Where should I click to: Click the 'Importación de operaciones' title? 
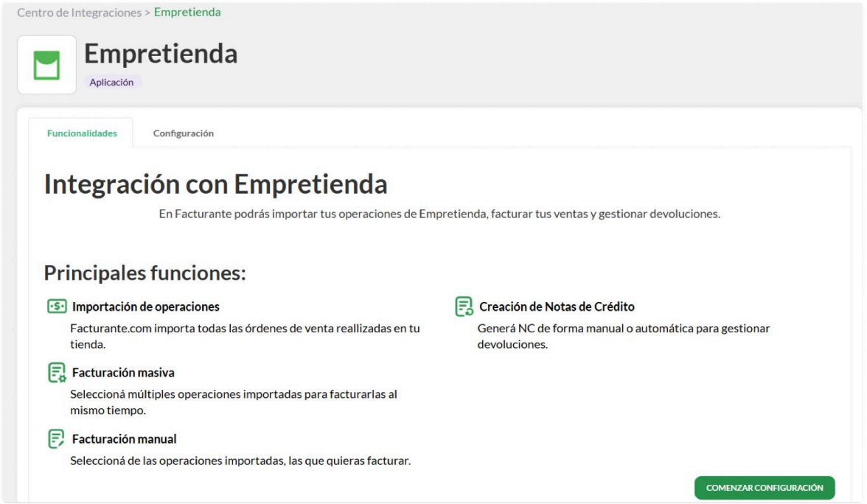pyautogui.click(x=145, y=307)
